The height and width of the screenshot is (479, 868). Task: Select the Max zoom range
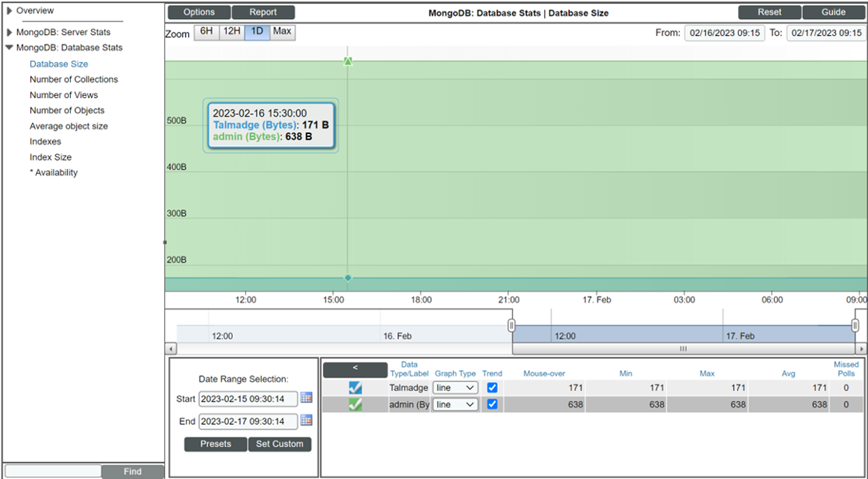[282, 31]
